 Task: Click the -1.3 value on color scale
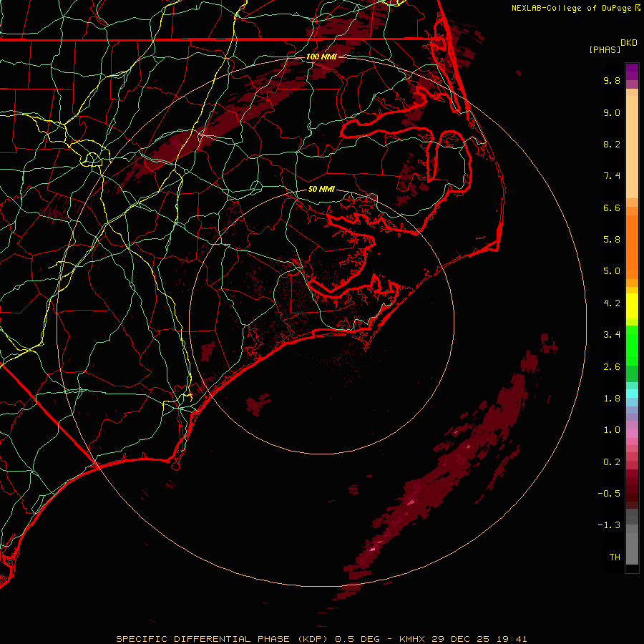pyautogui.click(x=609, y=525)
